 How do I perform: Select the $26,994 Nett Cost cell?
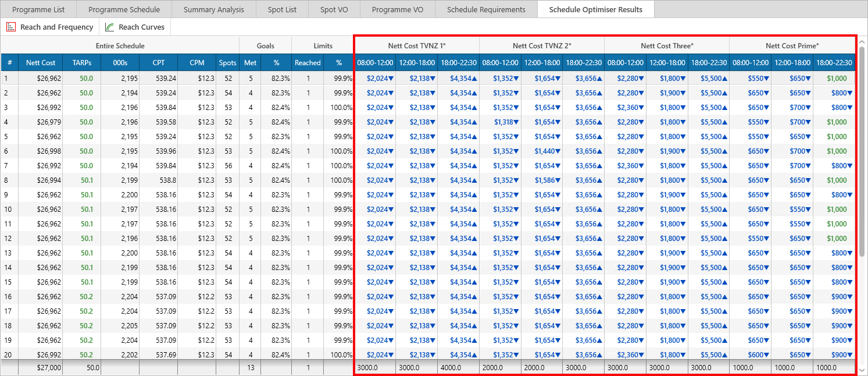[41, 180]
